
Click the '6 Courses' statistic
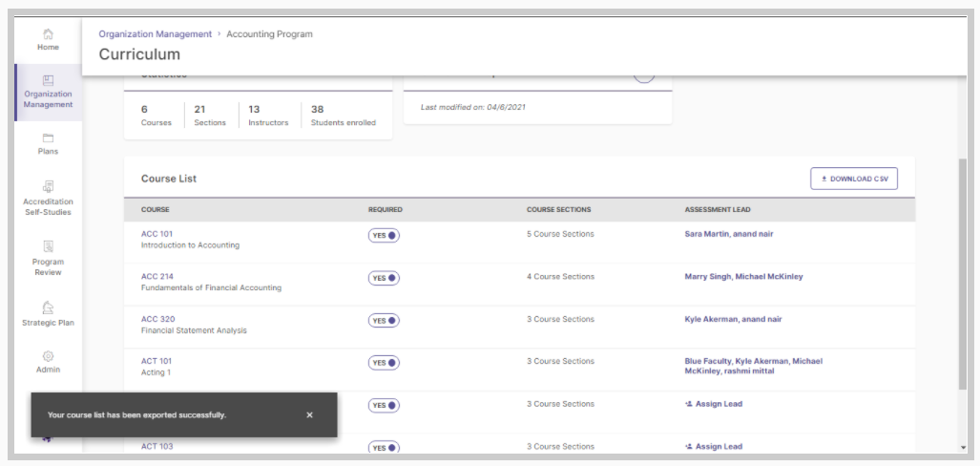tap(156, 116)
